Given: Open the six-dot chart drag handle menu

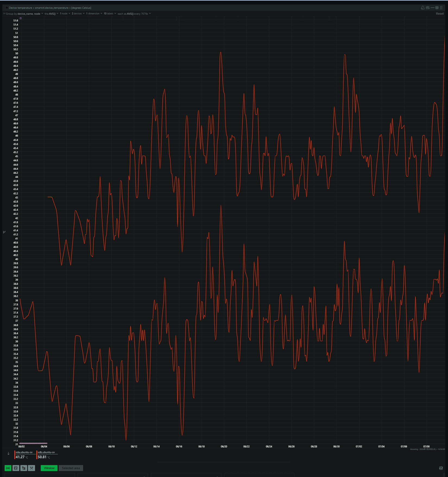Looking at the screenshot, I should click(x=441, y=8).
